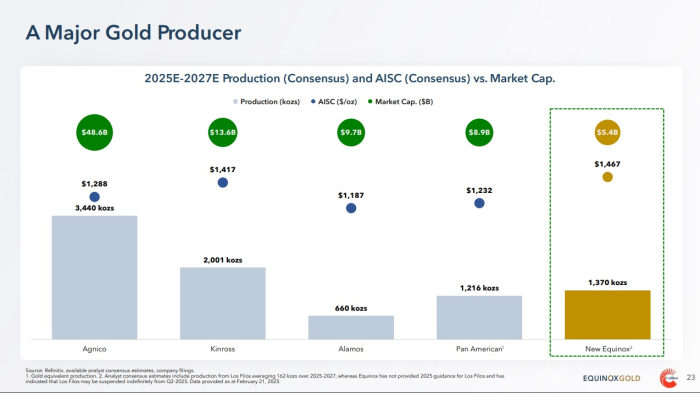Click the '2,001 kozs' label
The height and width of the screenshot is (393, 700).
(x=222, y=260)
